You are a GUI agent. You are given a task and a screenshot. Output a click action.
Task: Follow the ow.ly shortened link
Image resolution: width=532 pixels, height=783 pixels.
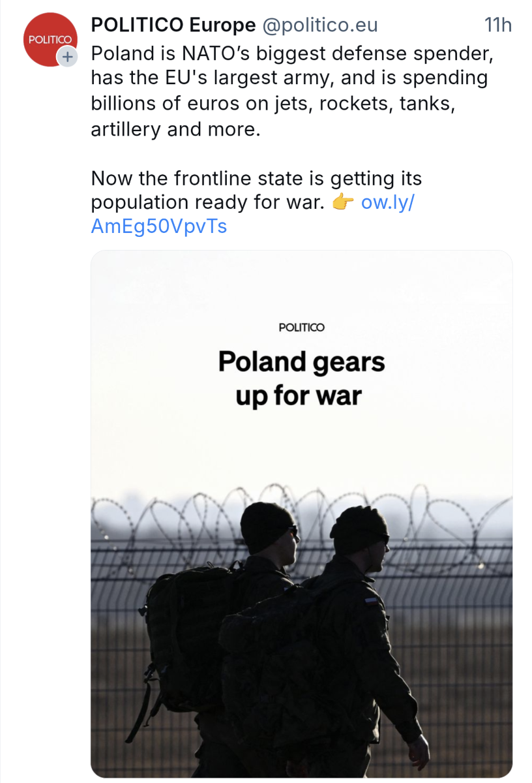coord(387,202)
